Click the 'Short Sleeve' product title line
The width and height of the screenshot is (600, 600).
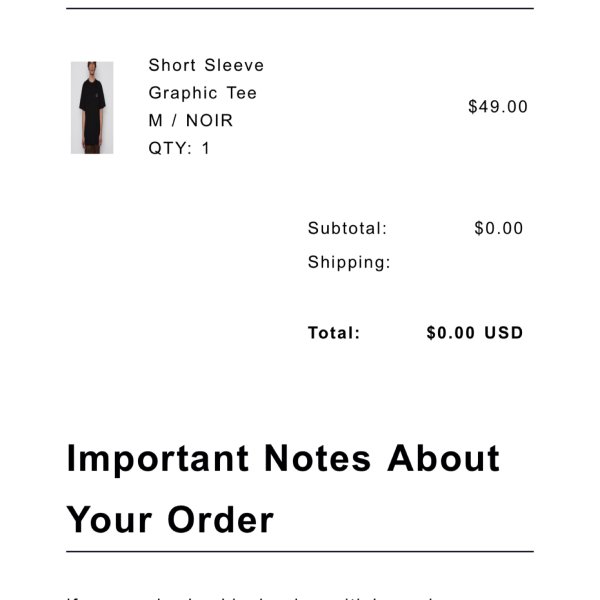tap(206, 65)
